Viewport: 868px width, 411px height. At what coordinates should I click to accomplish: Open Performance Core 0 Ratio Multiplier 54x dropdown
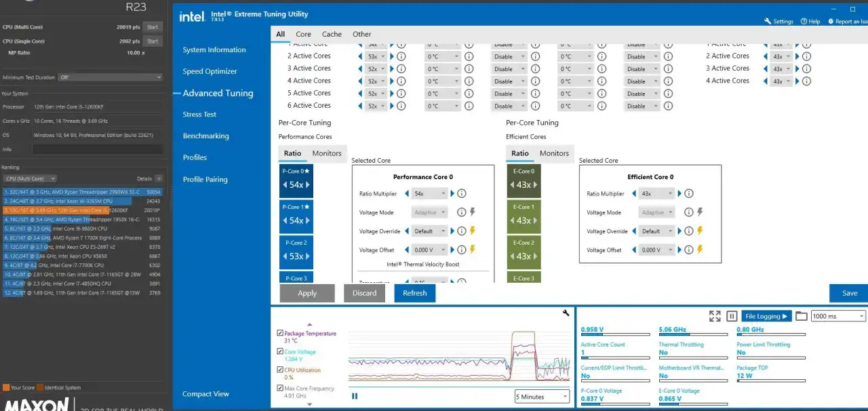click(430, 194)
